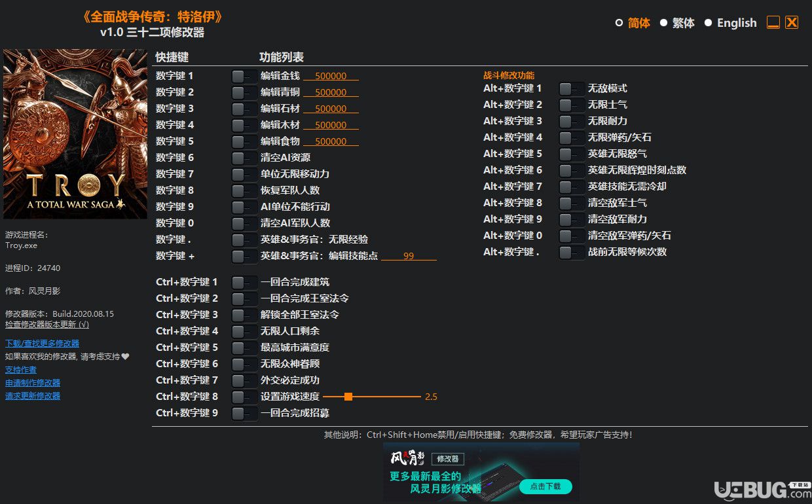Enable 清空AI资源 switch

[x=244, y=158]
